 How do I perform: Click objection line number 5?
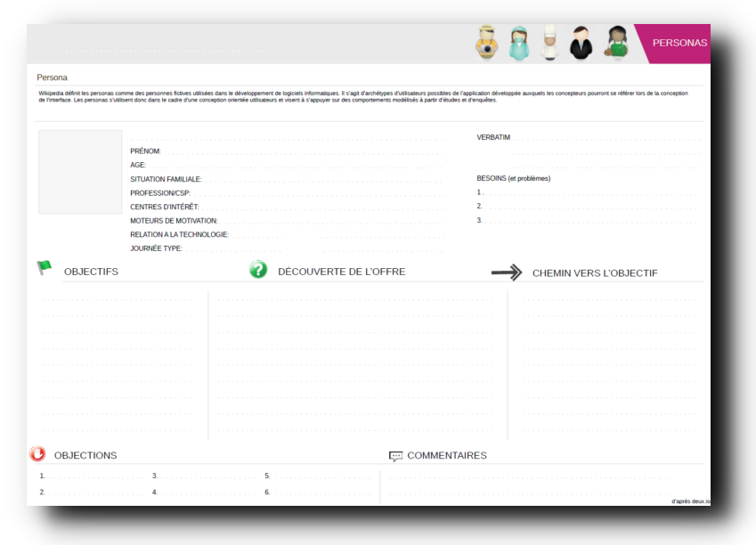point(317,476)
